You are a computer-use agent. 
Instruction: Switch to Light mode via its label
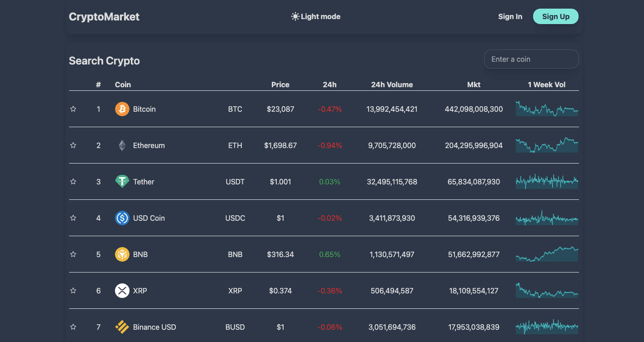(x=320, y=17)
